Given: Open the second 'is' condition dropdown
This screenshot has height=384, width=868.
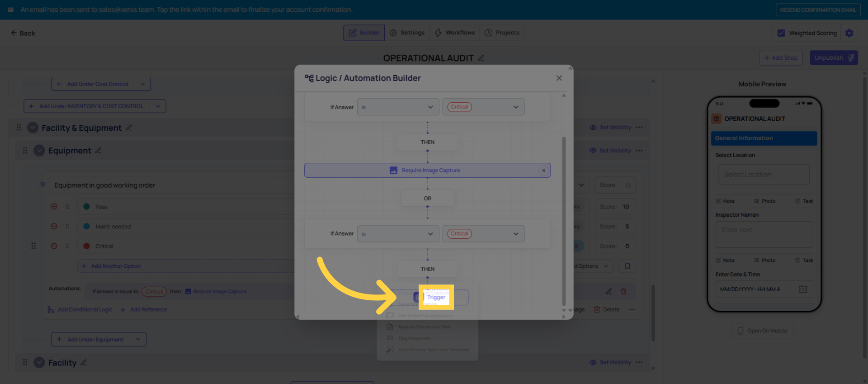Looking at the screenshot, I should click(x=398, y=234).
